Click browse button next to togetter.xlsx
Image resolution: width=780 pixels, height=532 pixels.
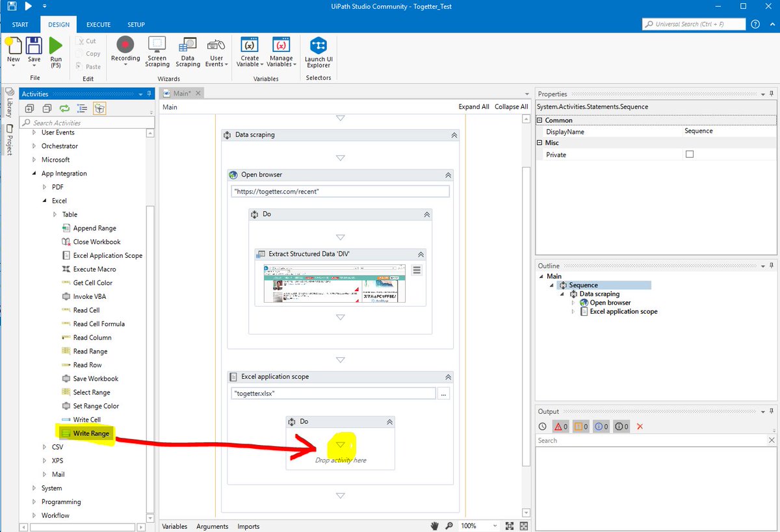coord(443,393)
